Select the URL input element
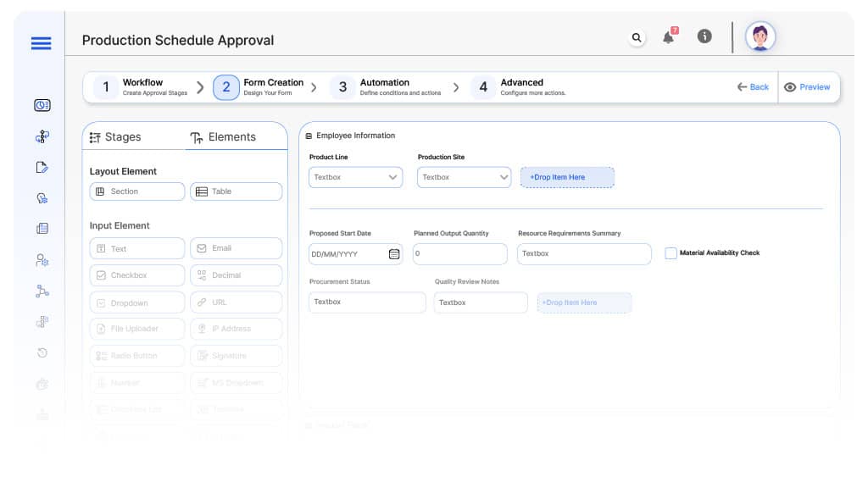868x488 pixels. 236,302
